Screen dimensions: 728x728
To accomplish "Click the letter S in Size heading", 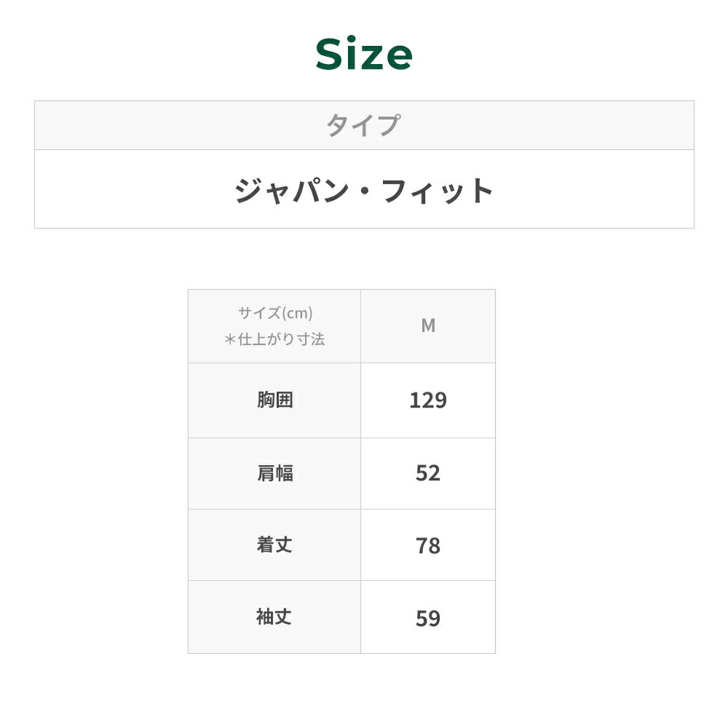I will 331,55.
